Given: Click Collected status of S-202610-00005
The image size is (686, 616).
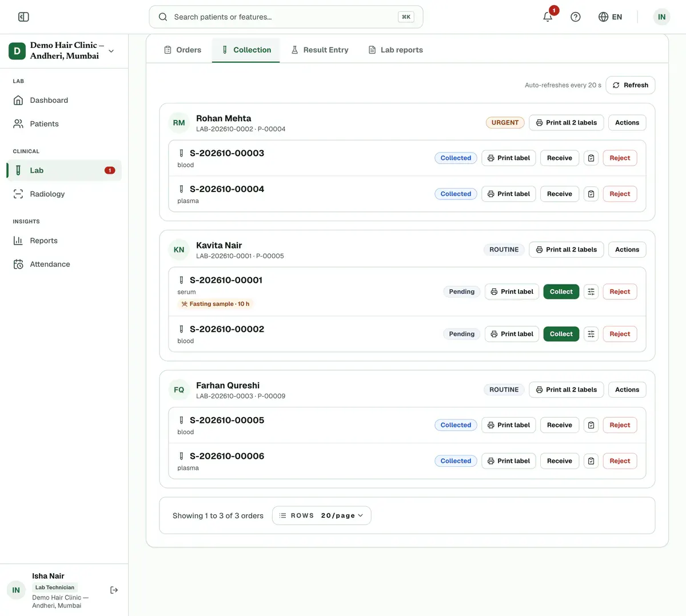Looking at the screenshot, I should coord(456,425).
